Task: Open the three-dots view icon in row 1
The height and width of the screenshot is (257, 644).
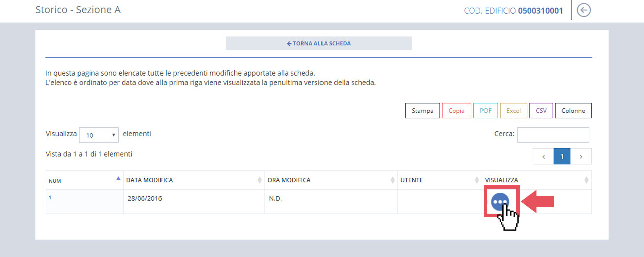Action: (501, 202)
